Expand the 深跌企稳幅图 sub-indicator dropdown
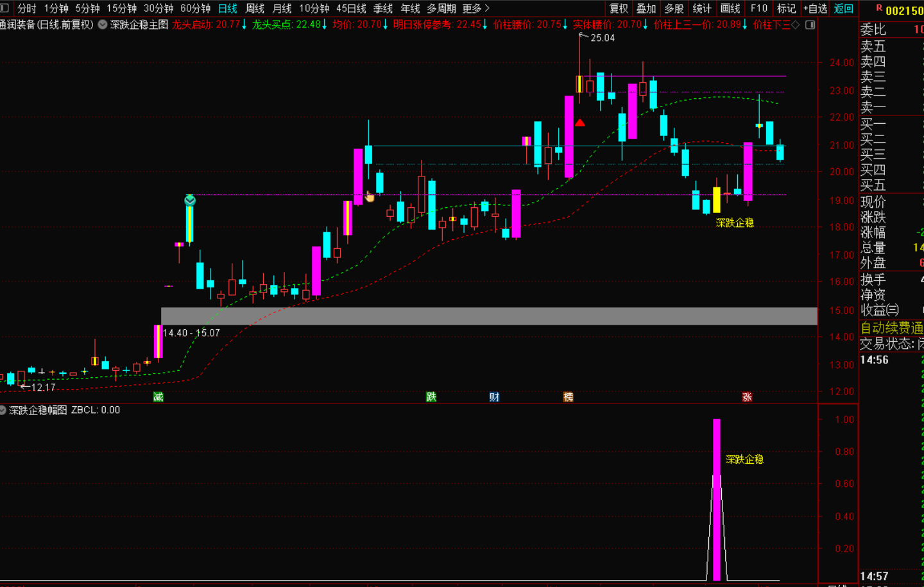The image size is (924, 587). pos(3,410)
